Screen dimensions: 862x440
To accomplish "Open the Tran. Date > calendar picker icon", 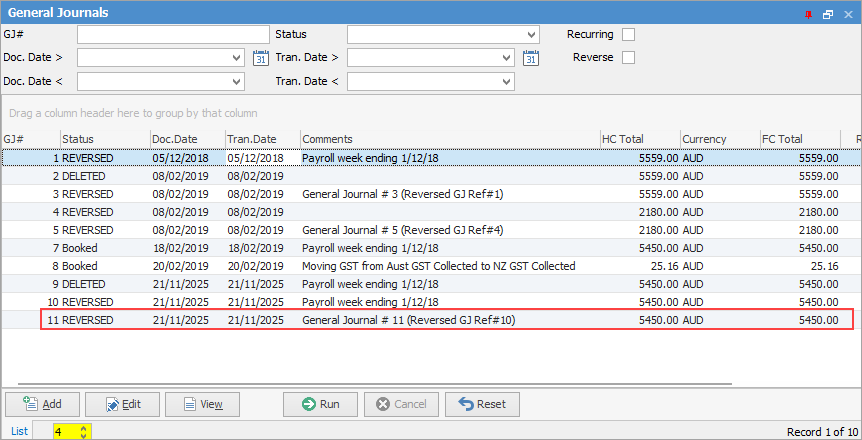I will (x=531, y=58).
